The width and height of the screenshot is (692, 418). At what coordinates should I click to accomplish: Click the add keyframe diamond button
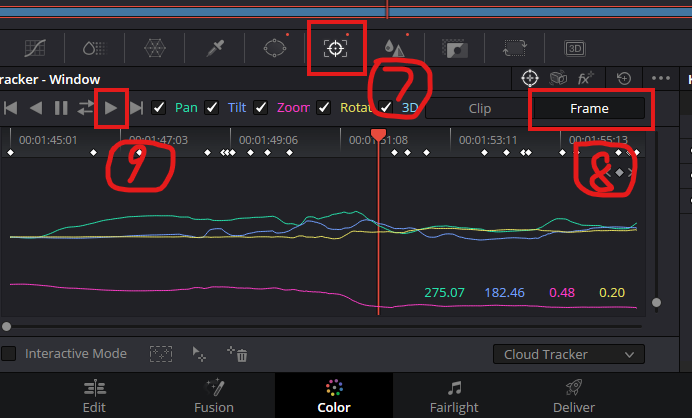point(620,173)
